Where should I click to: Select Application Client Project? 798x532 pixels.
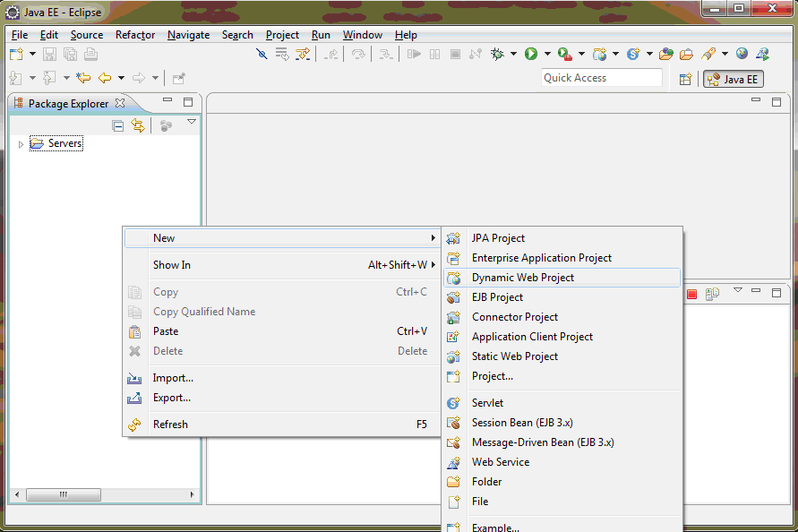pos(562,337)
